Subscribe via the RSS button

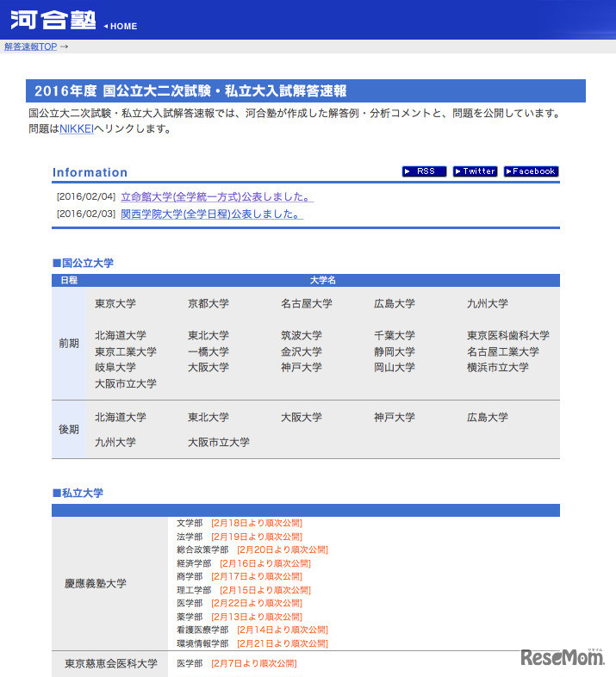pyautogui.click(x=424, y=171)
